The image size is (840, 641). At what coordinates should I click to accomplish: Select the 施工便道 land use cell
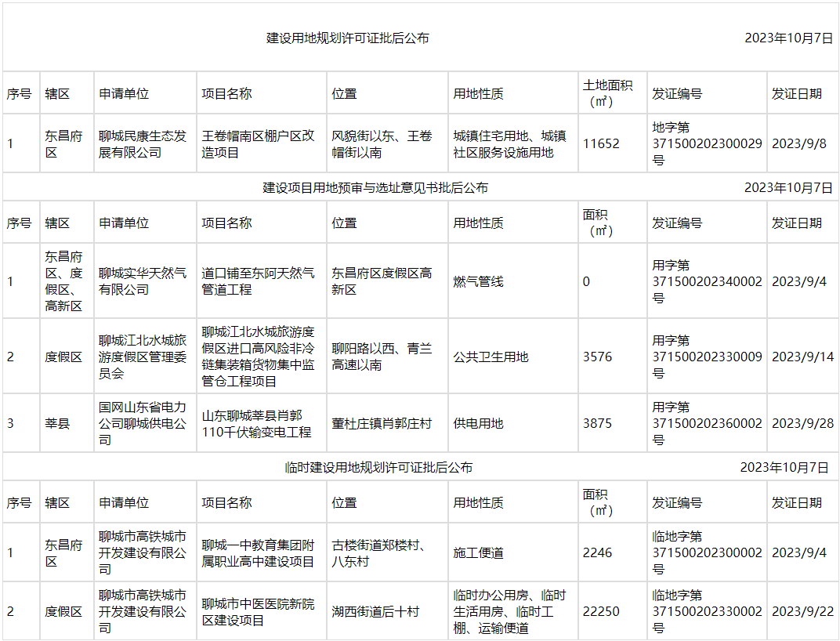pos(478,553)
